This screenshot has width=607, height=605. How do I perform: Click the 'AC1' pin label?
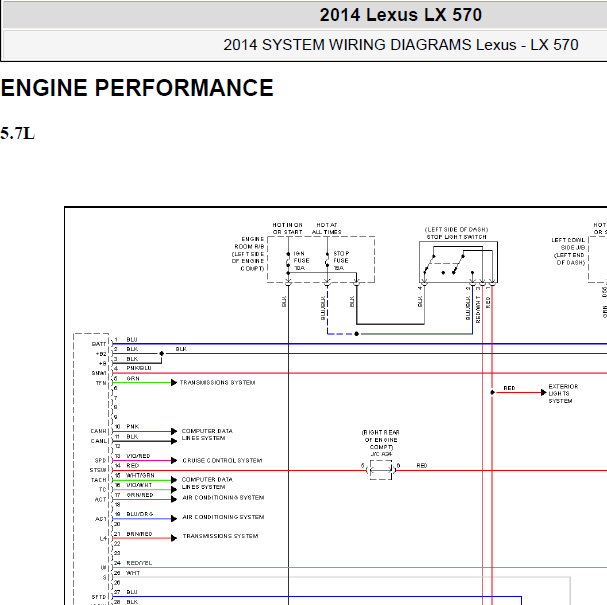[101, 519]
